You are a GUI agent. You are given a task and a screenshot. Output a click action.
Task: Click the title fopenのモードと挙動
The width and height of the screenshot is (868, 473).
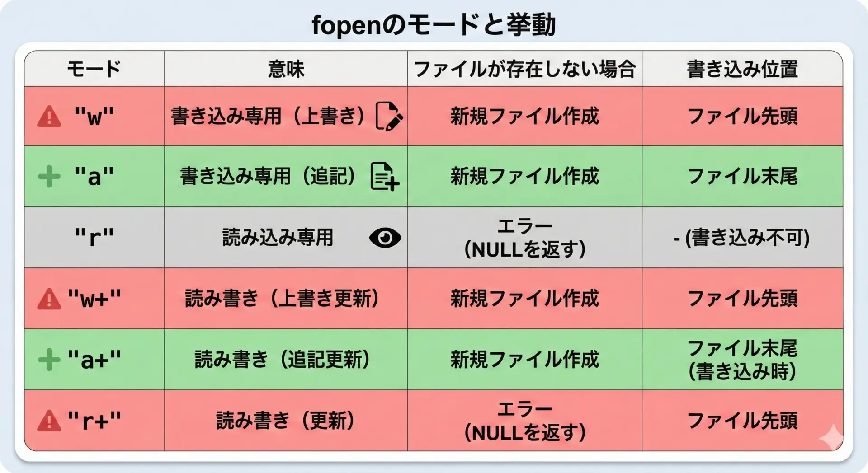(x=433, y=25)
